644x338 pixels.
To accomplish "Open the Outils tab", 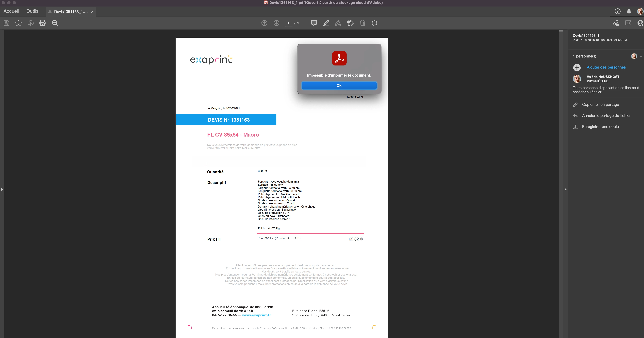I will (x=32, y=11).
